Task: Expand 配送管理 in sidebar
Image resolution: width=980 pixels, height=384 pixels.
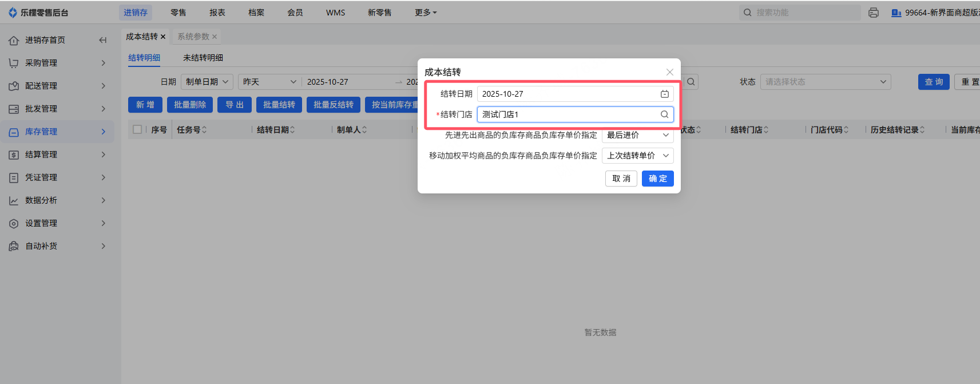Action: click(103, 86)
